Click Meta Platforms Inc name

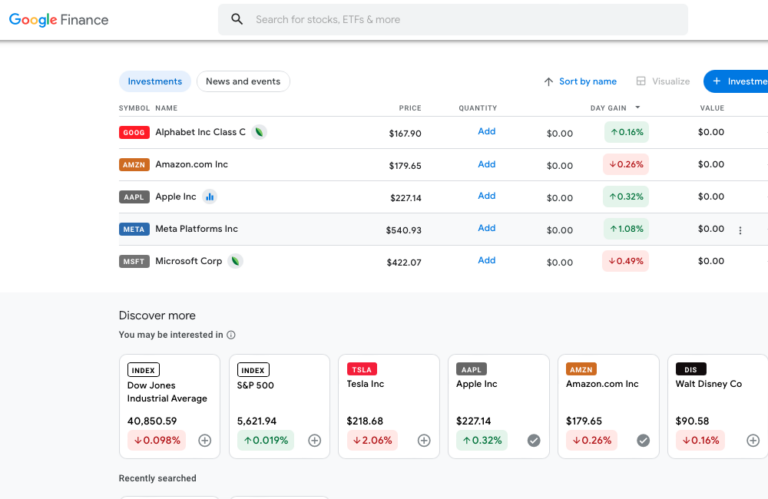[196, 229]
